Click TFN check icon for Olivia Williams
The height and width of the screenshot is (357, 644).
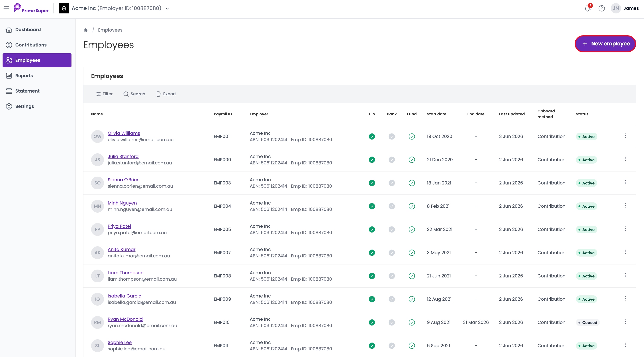[372, 136]
